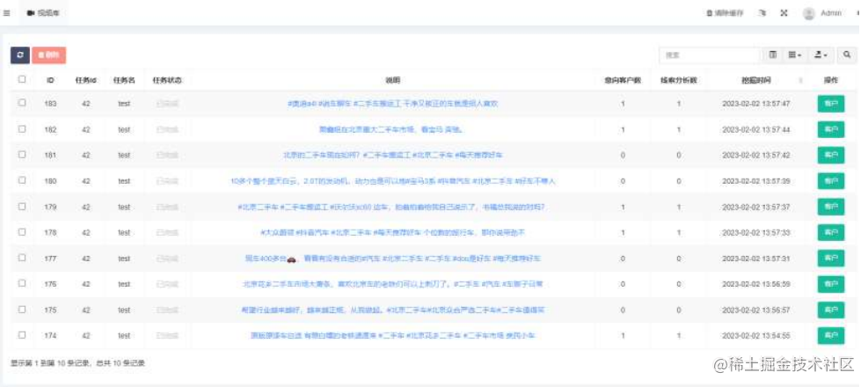Click the ID column header
The width and height of the screenshot is (868, 387).
[50, 80]
